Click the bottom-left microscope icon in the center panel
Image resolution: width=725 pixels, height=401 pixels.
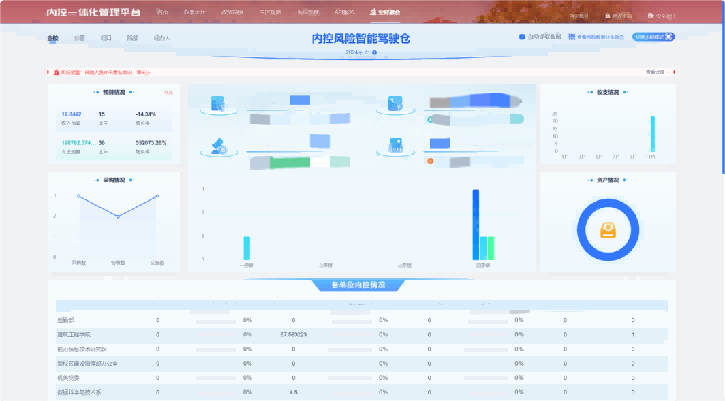pyautogui.click(x=218, y=147)
